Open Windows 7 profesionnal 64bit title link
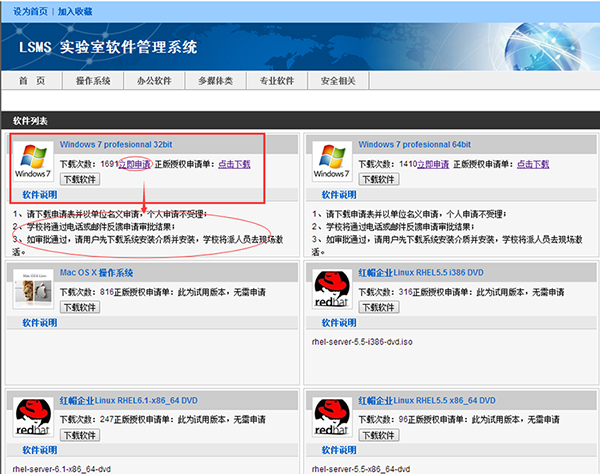This screenshot has width=600, height=474. tap(414, 145)
